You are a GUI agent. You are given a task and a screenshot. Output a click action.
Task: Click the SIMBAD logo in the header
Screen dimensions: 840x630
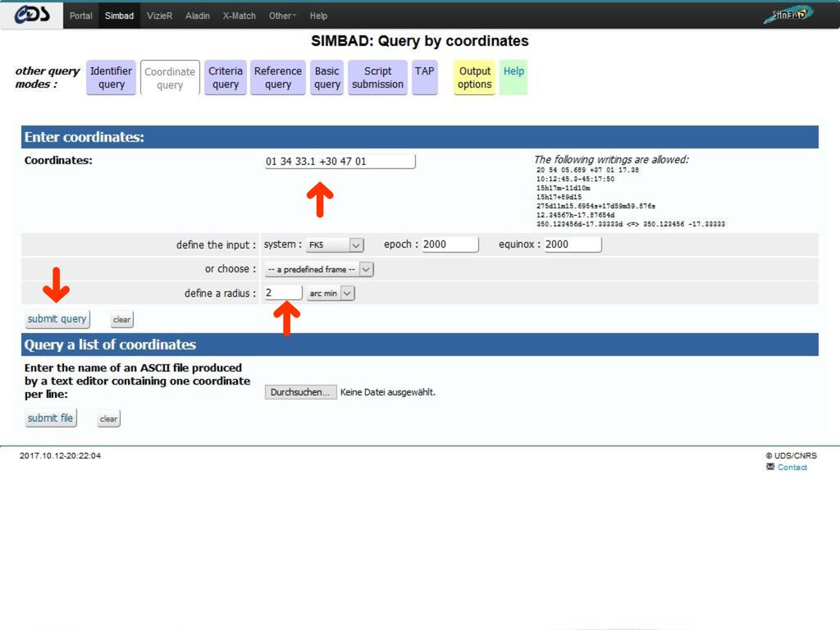click(x=788, y=15)
